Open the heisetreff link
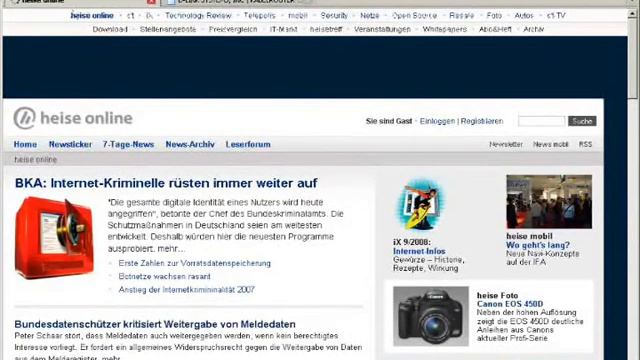The height and width of the screenshot is (360, 640). [326, 29]
